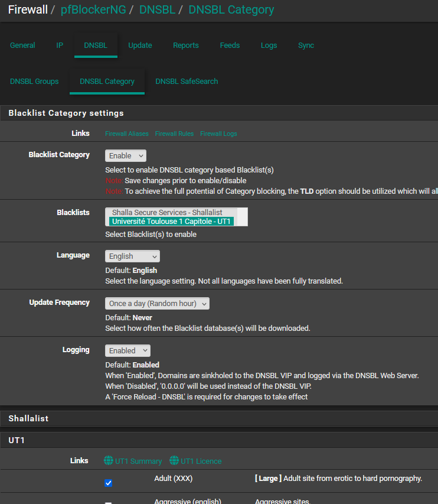Screen dimensions: 438x504
Task: Click the globe icon beside UT1 Licence
Action: tap(174, 461)
